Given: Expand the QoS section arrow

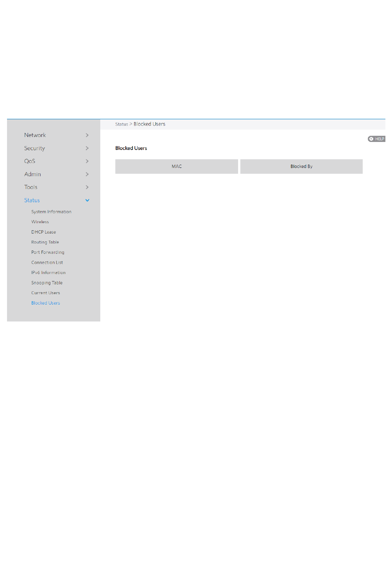Looking at the screenshot, I should coord(87,161).
